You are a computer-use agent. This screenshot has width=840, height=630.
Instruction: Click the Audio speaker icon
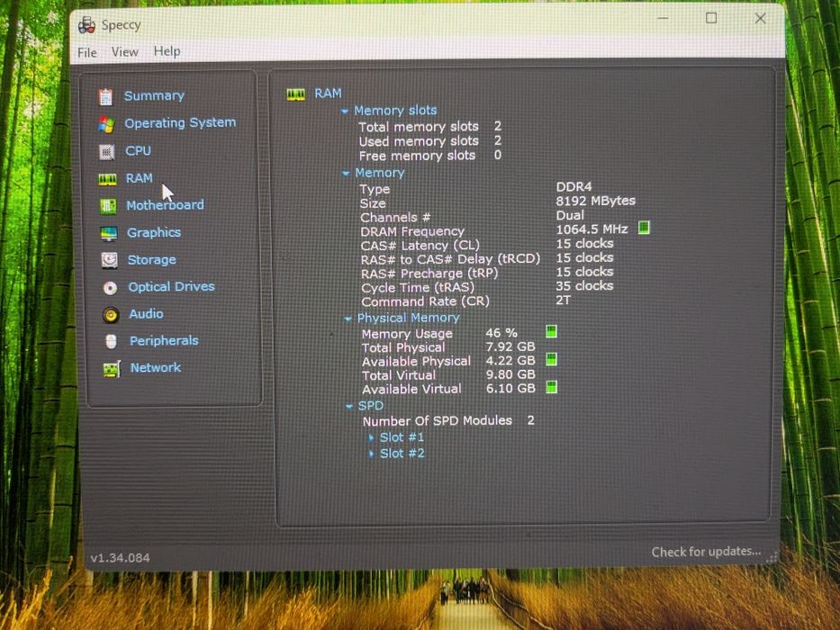coord(111,315)
